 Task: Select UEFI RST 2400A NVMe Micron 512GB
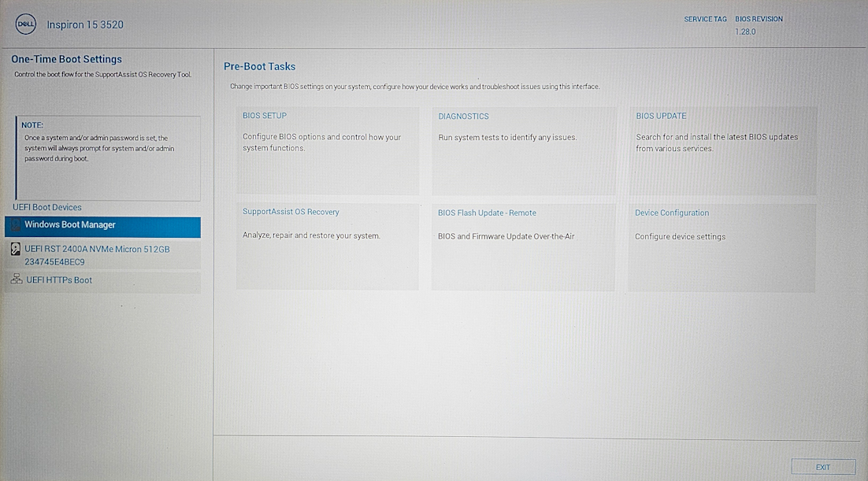click(102, 253)
